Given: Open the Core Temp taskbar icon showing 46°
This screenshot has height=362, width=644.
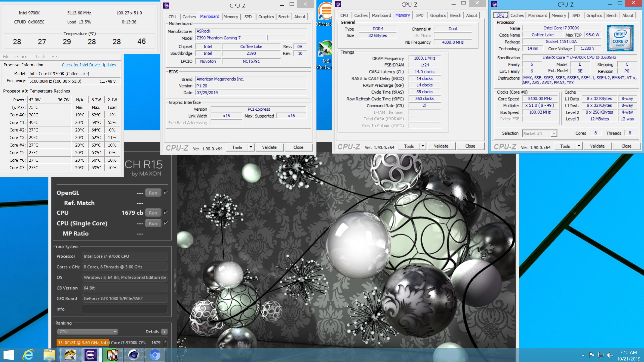Looking at the screenshot, I should (x=70, y=355).
